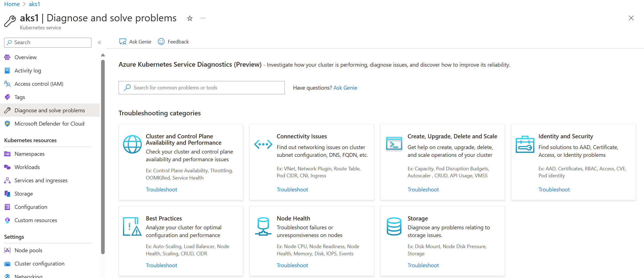Open Microsoft Defender for Cloud menu item
The width and height of the screenshot is (644, 278).
pyautogui.click(x=50, y=124)
